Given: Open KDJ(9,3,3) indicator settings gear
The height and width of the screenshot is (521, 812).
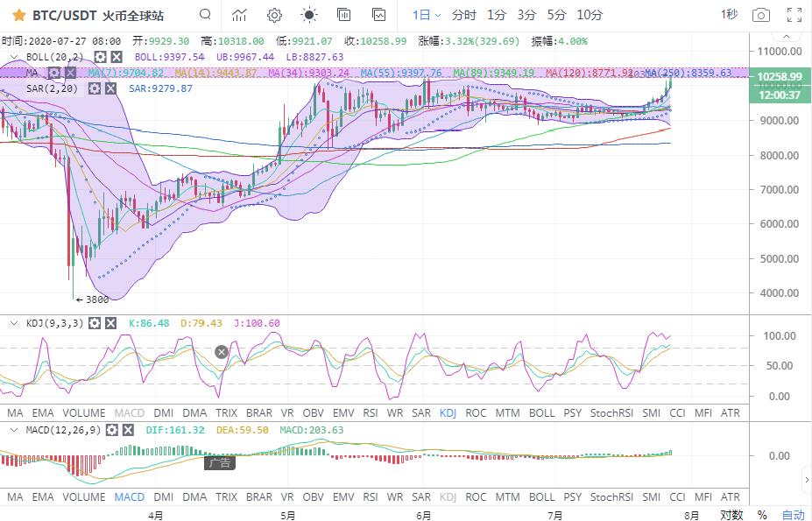Looking at the screenshot, I should pyautogui.click(x=94, y=323).
